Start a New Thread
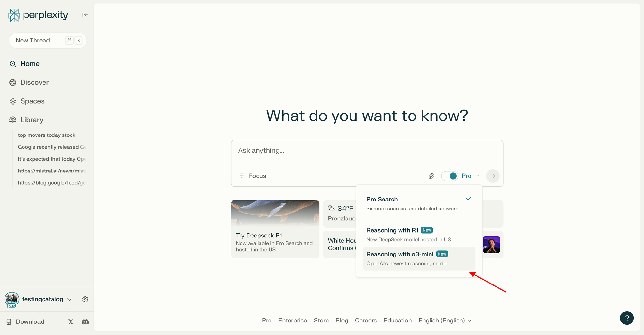 coord(48,41)
